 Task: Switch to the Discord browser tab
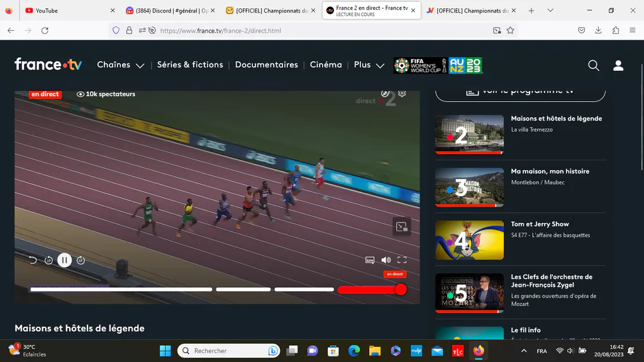point(170,11)
